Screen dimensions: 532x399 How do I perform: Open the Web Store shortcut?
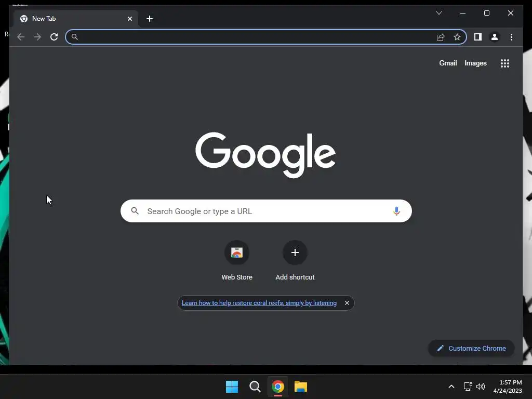click(237, 261)
